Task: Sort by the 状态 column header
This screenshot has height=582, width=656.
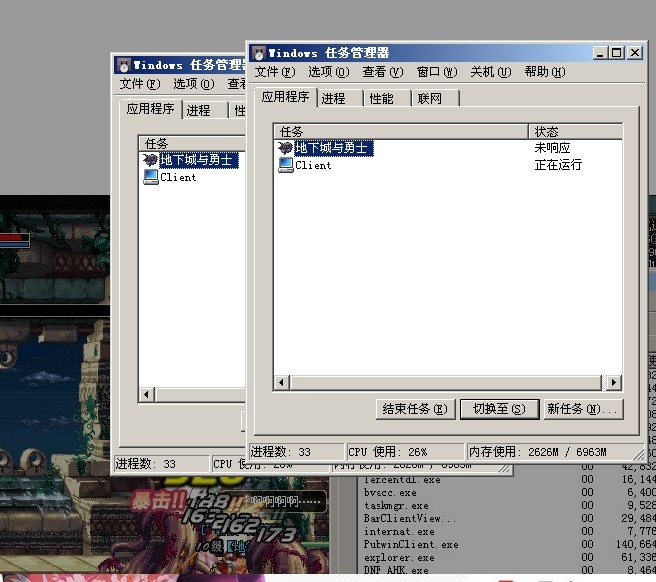Action: click(x=575, y=131)
